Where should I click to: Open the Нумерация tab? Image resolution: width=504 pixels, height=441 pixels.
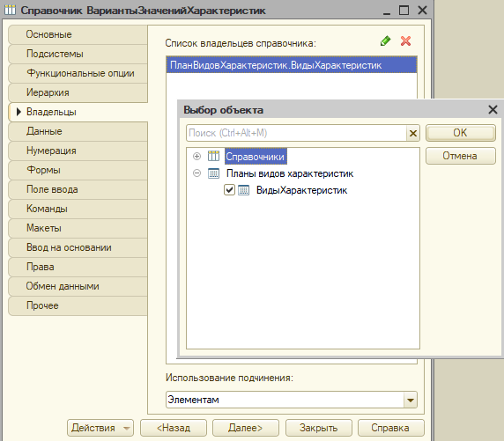tap(78, 151)
